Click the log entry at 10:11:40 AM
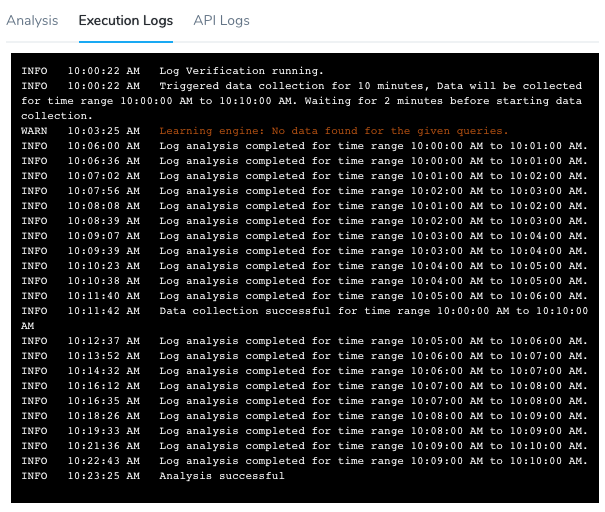Image resolution: width=605 pixels, height=512 pixels. pos(304,296)
